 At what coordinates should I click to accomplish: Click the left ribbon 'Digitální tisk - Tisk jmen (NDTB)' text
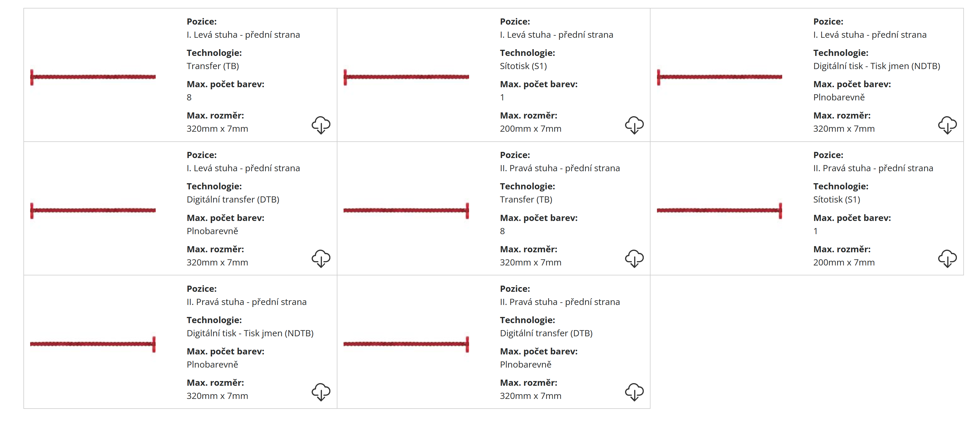(876, 66)
